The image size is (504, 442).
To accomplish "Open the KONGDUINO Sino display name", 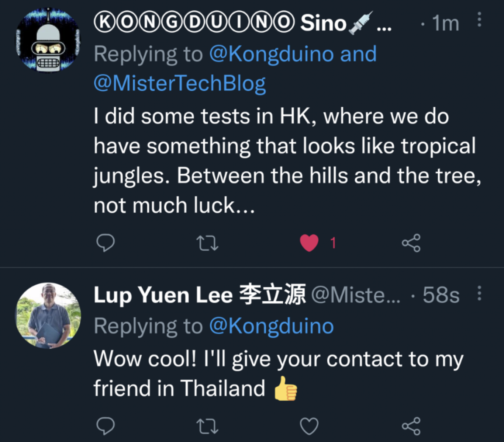I will (x=221, y=23).
